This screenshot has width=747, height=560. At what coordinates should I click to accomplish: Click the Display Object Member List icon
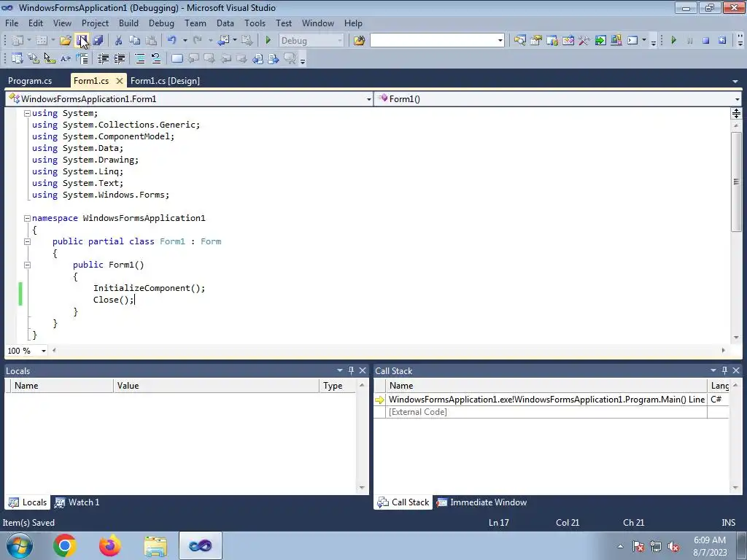[18, 58]
